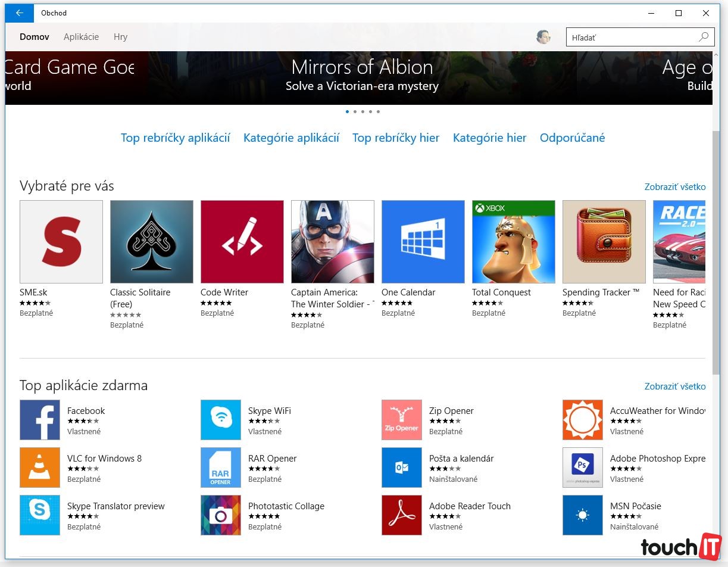Click the Pošta a kalendár title
Viewport: 728px width, 567px height.
tap(461, 459)
